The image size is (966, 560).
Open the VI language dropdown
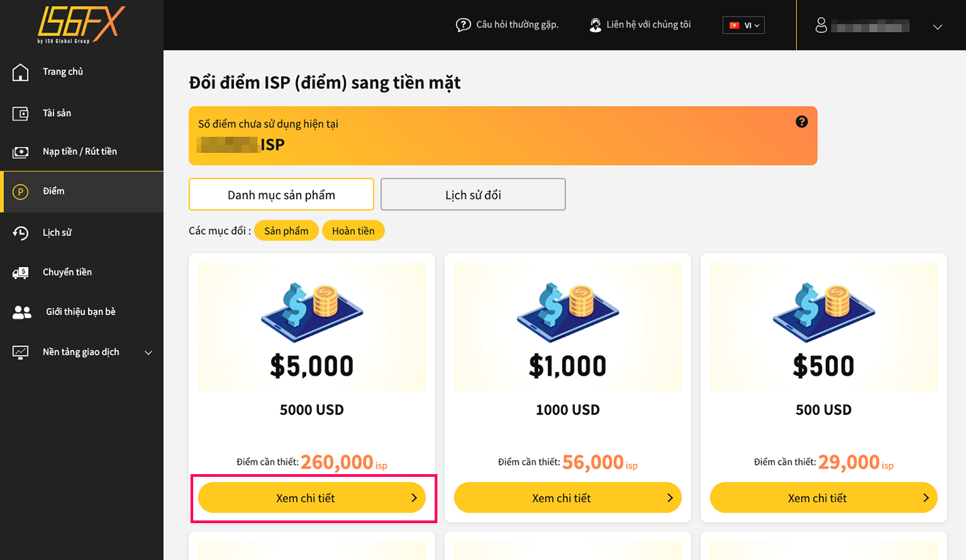[743, 25]
